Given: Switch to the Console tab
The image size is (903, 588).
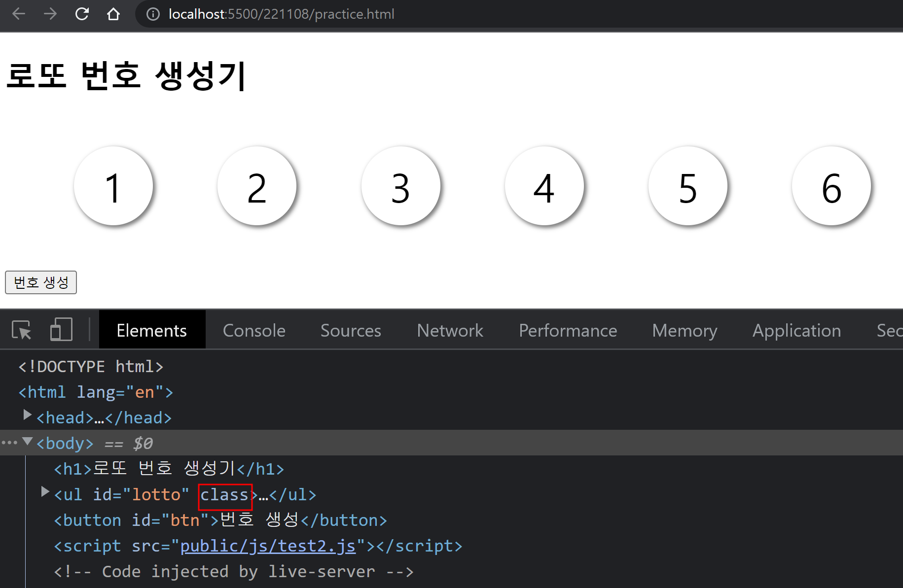Looking at the screenshot, I should pyautogui.click(x=254, y=330).
